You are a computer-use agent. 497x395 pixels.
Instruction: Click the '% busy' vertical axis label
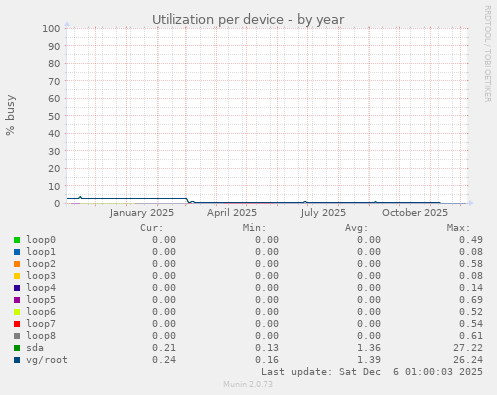point(10,115)
